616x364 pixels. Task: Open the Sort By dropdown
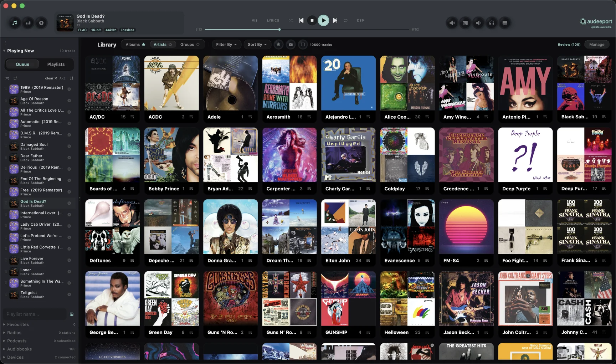pos(257,45)
